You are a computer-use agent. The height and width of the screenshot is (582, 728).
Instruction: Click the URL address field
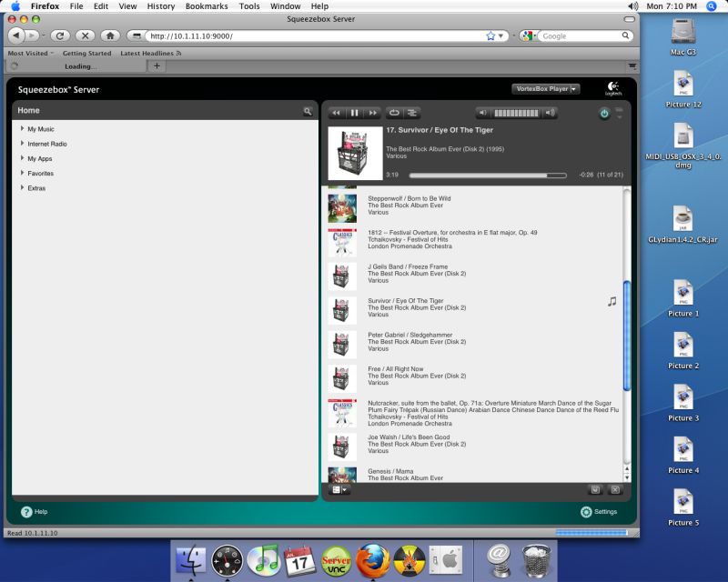click(x=316, y=35)
